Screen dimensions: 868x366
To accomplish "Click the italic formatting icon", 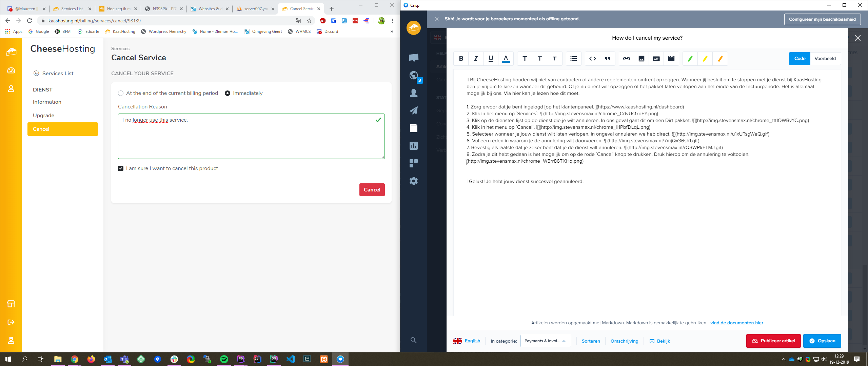I will (476, 59).
